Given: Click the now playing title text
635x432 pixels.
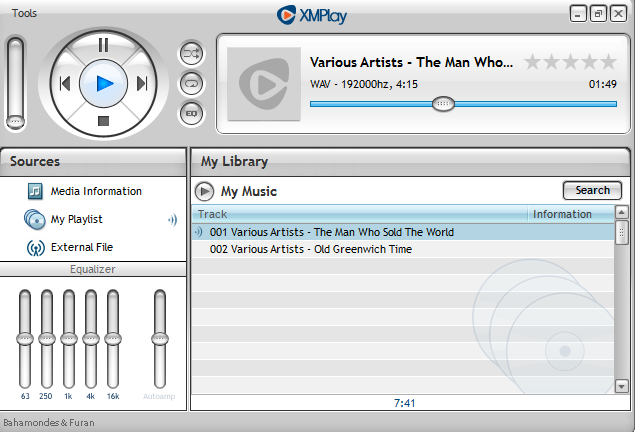Looking at the screenshot, I should point(411,62).
